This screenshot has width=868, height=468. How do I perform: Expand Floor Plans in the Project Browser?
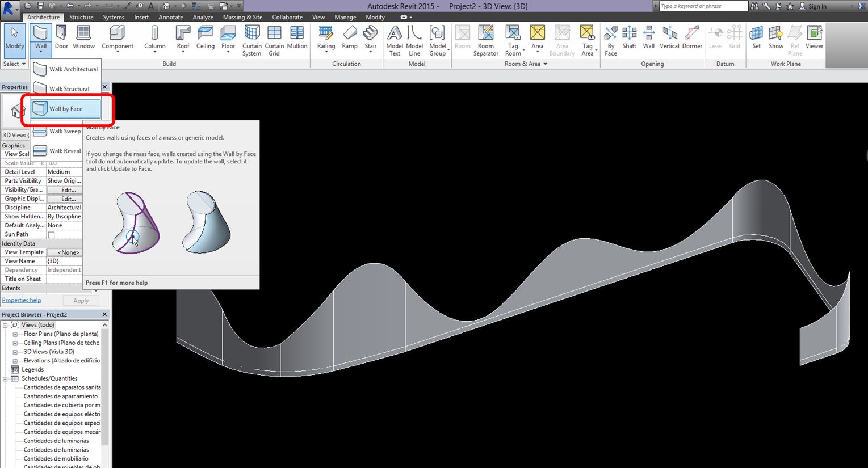[x=15, y=334]
